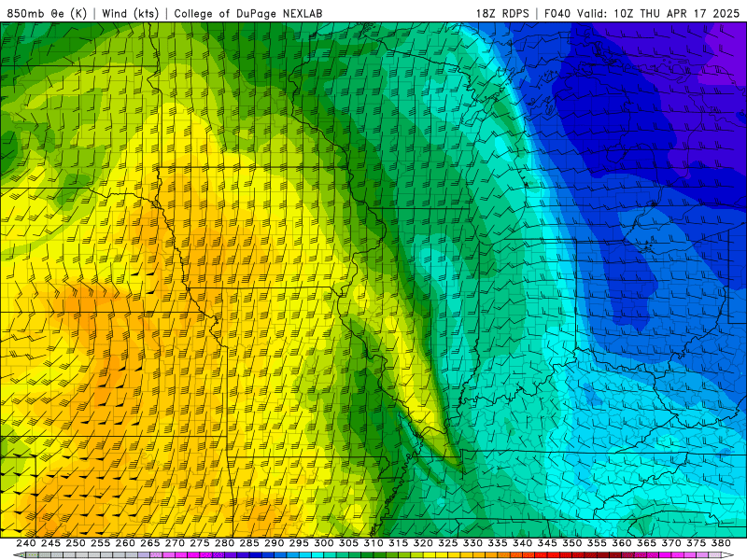Click the 330 value on the legend scale
This screenshot has height=560, width=747.
(472, 543)
